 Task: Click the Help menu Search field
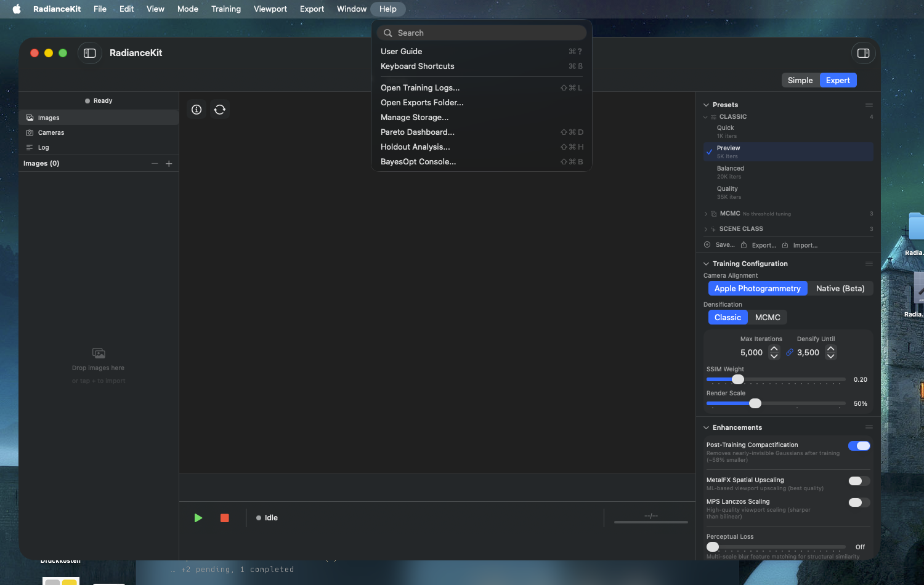[x=482, y=33]
